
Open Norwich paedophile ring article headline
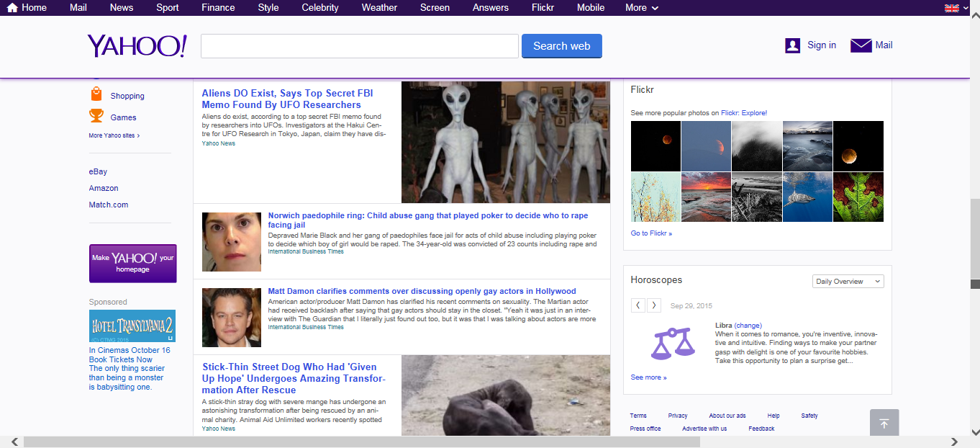click(x=428, y=220)
